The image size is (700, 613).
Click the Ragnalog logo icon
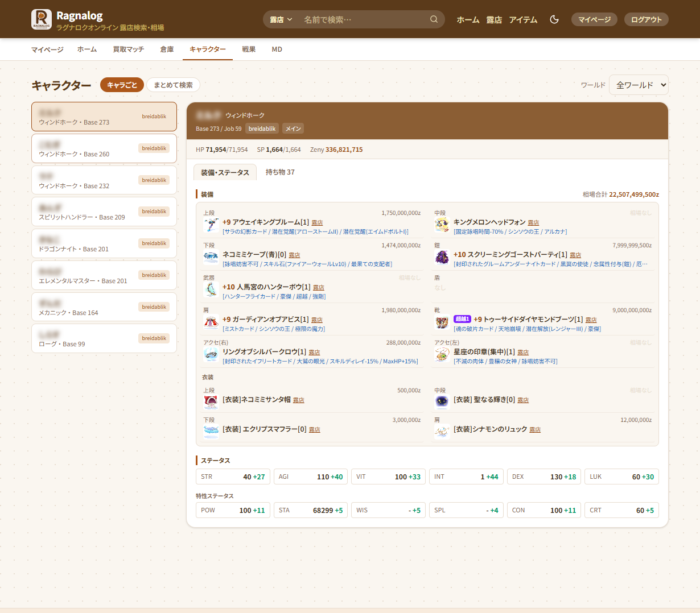(42, 19)
